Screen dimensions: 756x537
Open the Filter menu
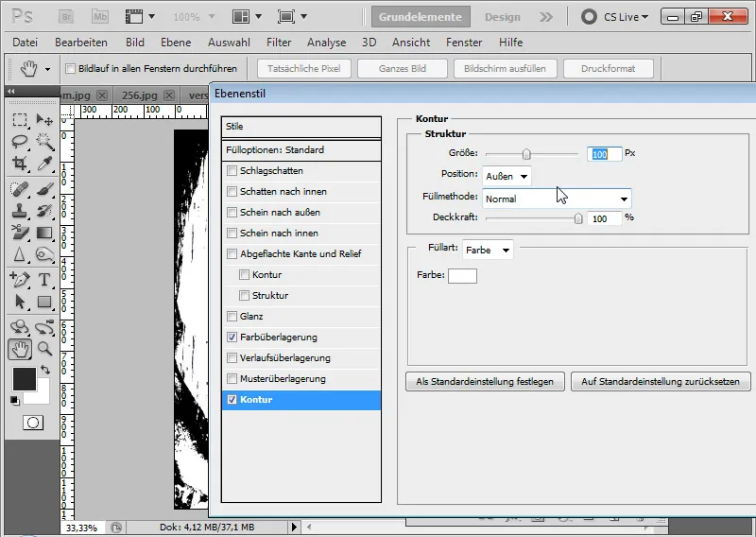pos(279,43)
